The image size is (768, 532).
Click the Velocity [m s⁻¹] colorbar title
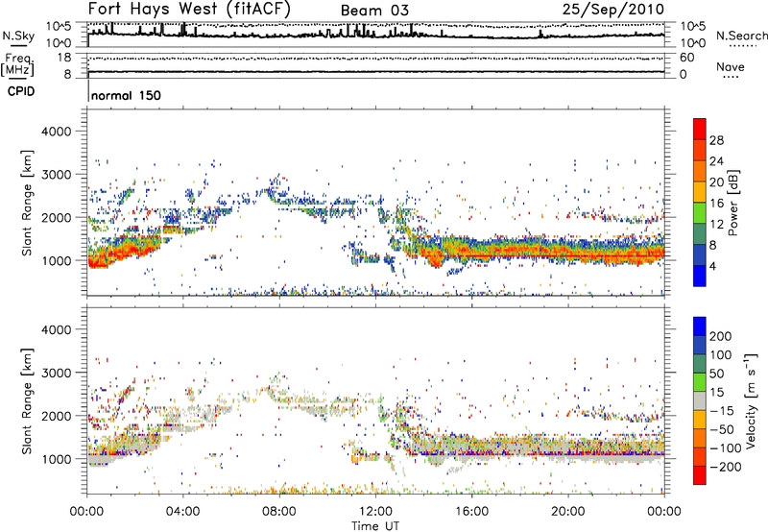click(x=750, y=400)
